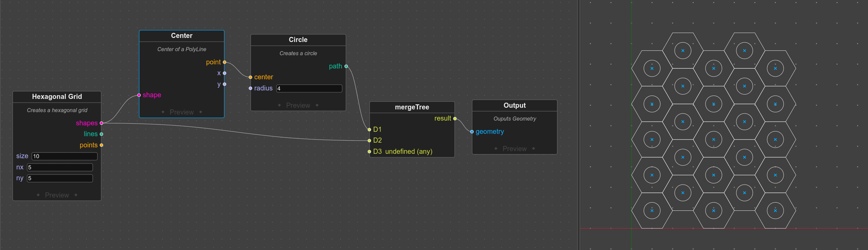868x250 pixels.
Task: Select the Hexagonal Grid node title bar
Action: click(x=57, y=97)
